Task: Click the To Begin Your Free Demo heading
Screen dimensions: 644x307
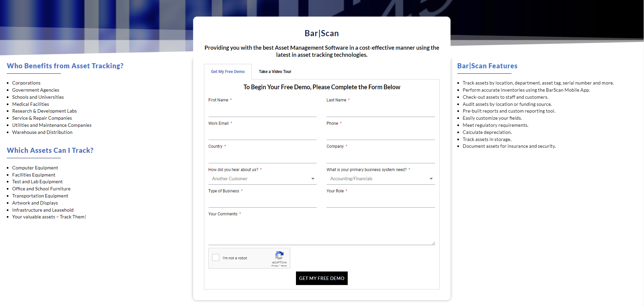Action: tap(322, 87)
